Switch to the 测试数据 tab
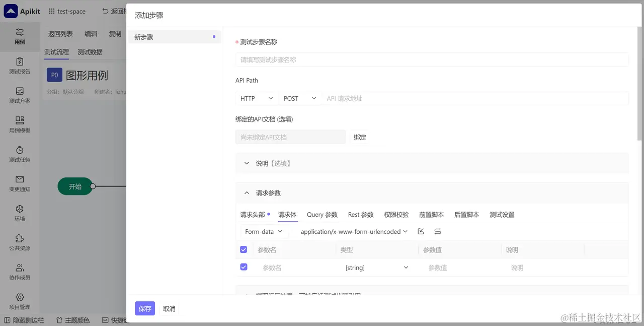The width and height of the screenshot is (644, 326). (90, 52)
